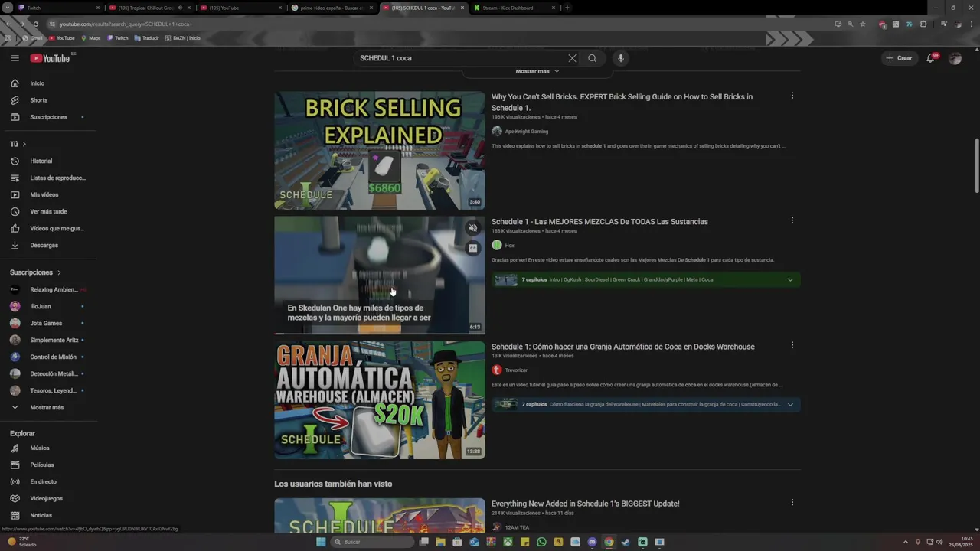Expand the Suscripciones heading chevron
The image size is (980, 551).
[x=59, y=272]
